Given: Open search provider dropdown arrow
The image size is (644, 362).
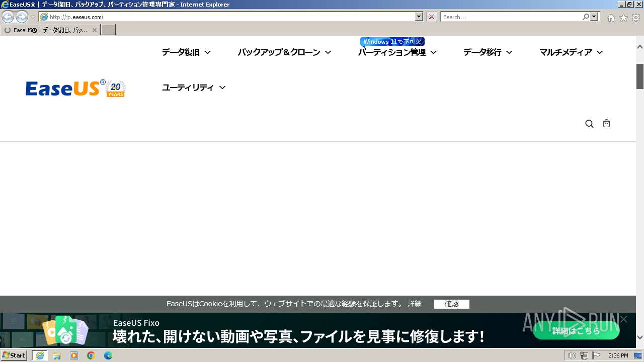Looking at the screenshot, I should coord(595,17).
